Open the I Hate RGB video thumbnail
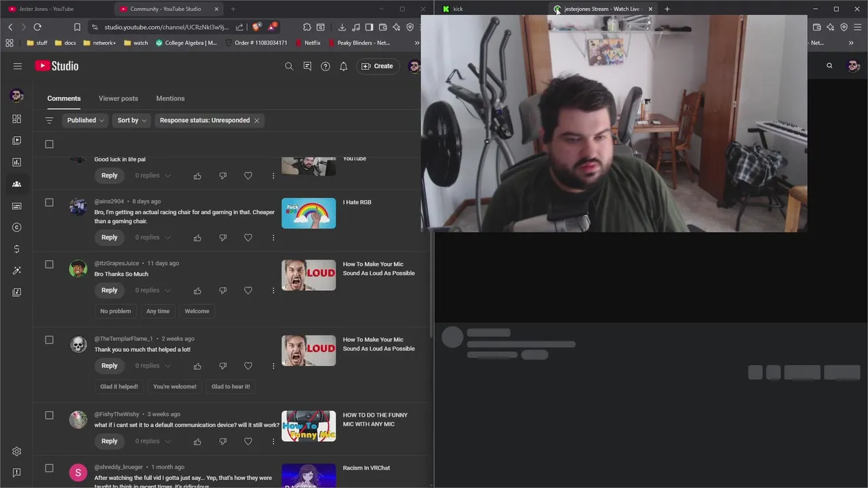 [309, 213]
